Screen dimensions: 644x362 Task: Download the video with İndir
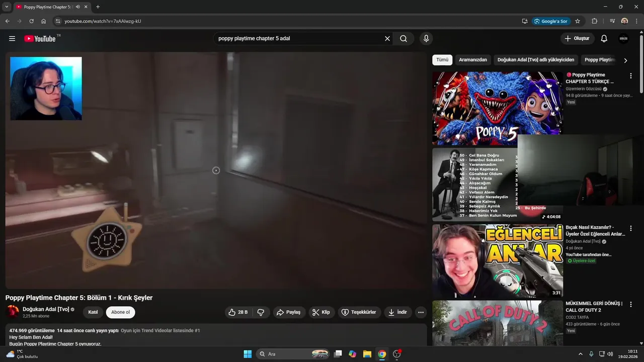click(x=398, y=312)
